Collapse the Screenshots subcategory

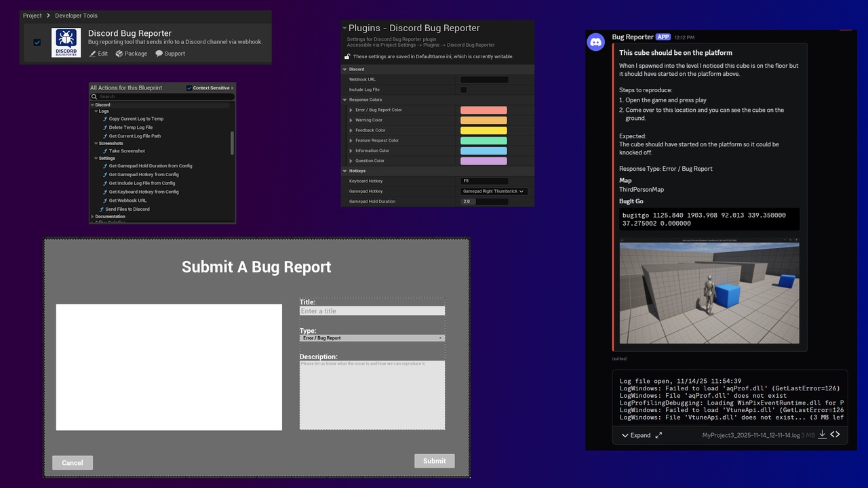pyautogui.click(x=96, y=144)
